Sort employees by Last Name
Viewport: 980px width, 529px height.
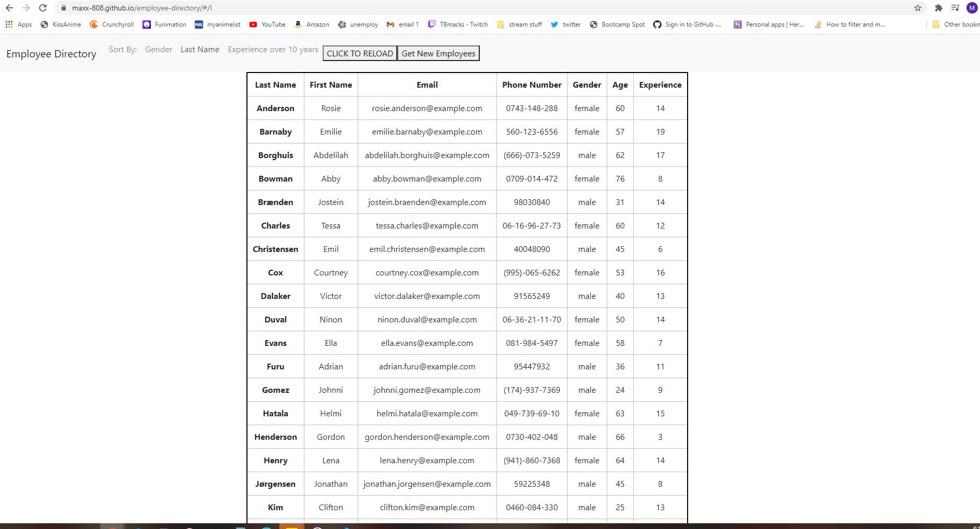(200, 49)
